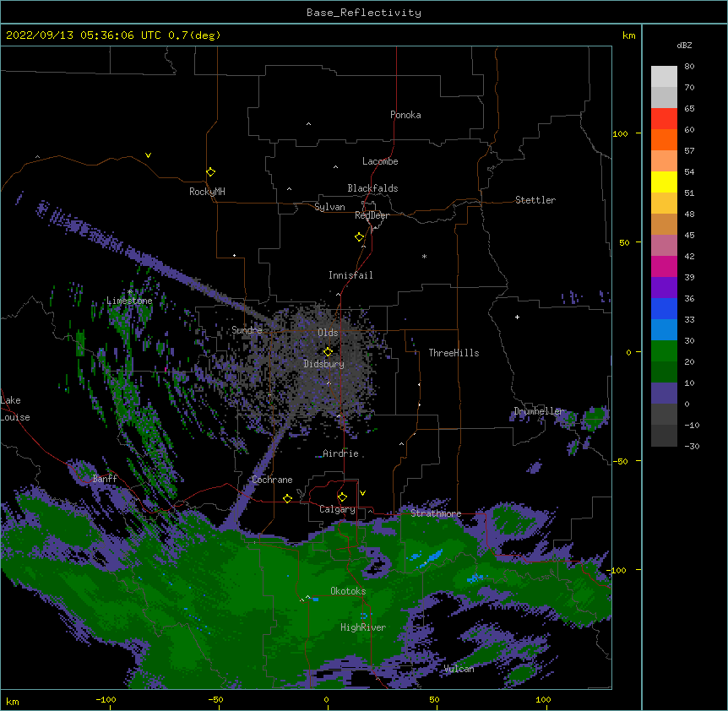Click the RockyMH label

pos(207,192)
